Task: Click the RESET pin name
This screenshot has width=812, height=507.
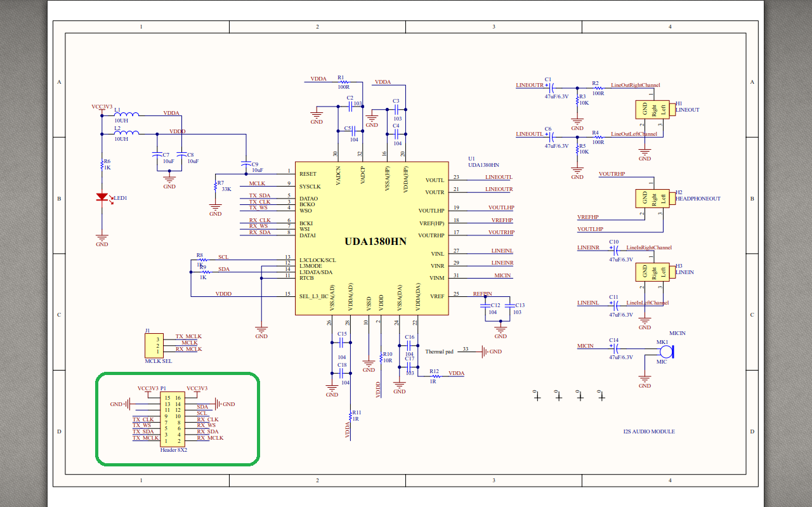Action: point(308,174)
